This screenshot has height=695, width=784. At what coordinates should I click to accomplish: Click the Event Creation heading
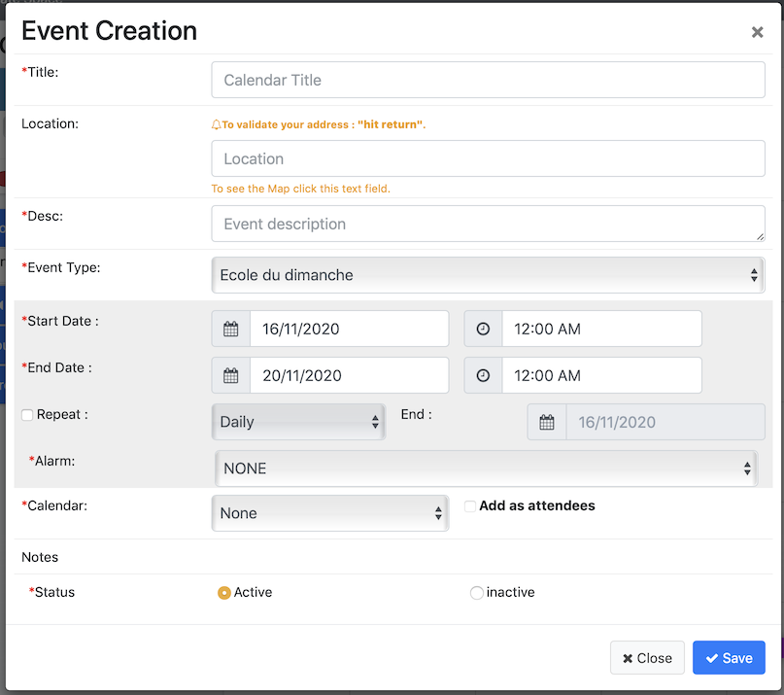pyautogui.click(x=109, y=30)
